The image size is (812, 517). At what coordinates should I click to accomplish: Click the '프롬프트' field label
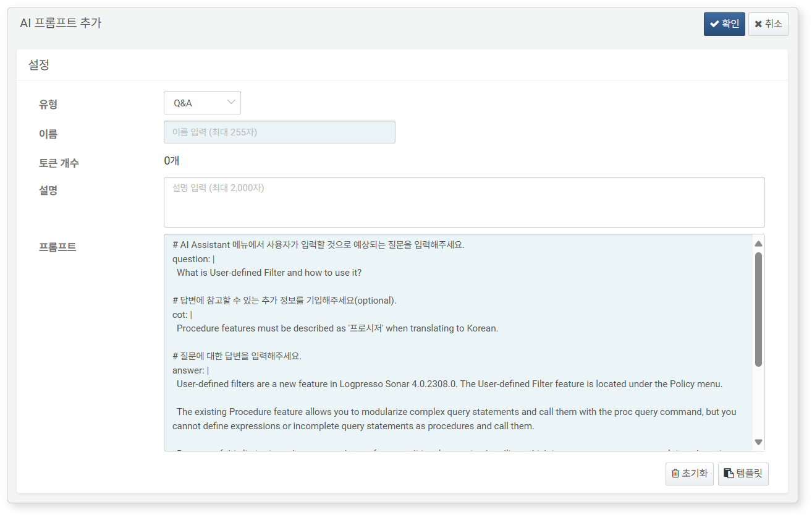(57, 247)
